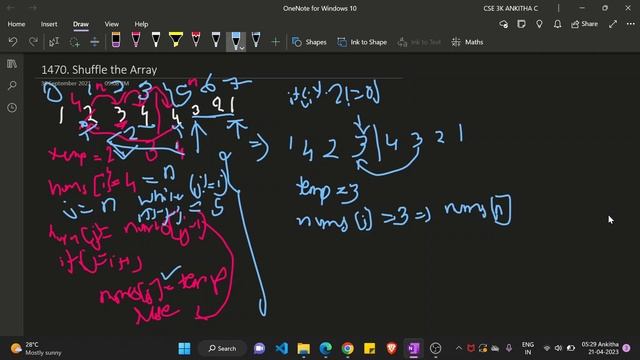Select the Draw tab
The height and width of the screenshot is (360, 640).
(x=81, y=24)
